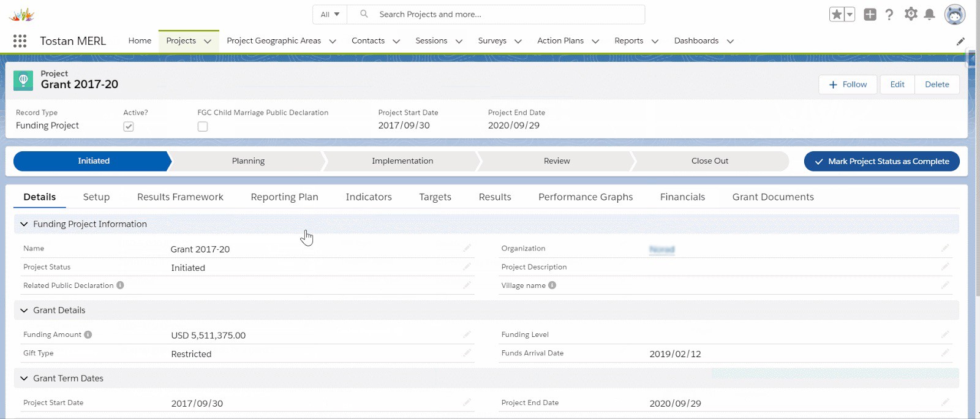
Task: Open the Action Plans dropdown chevron
Action: [x=595, y=41]
